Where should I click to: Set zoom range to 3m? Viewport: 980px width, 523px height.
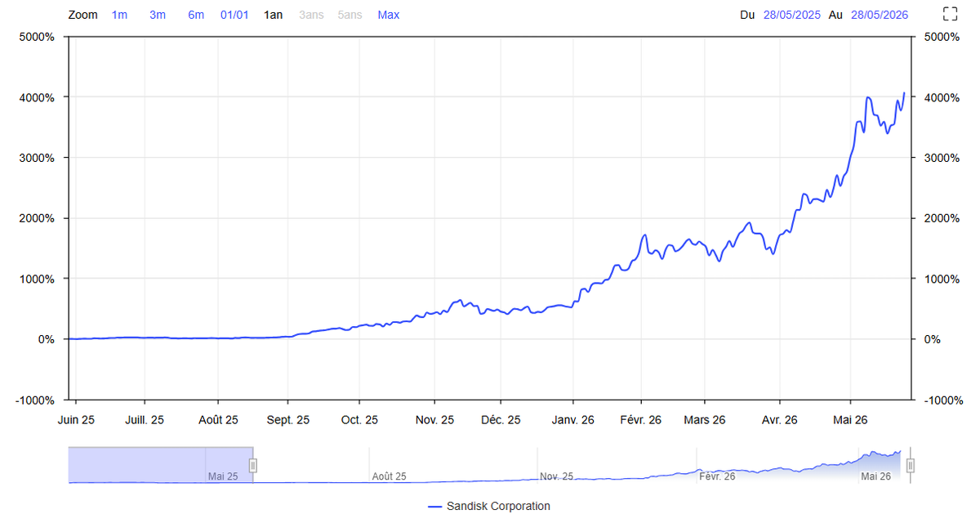[x=158, y=15]
